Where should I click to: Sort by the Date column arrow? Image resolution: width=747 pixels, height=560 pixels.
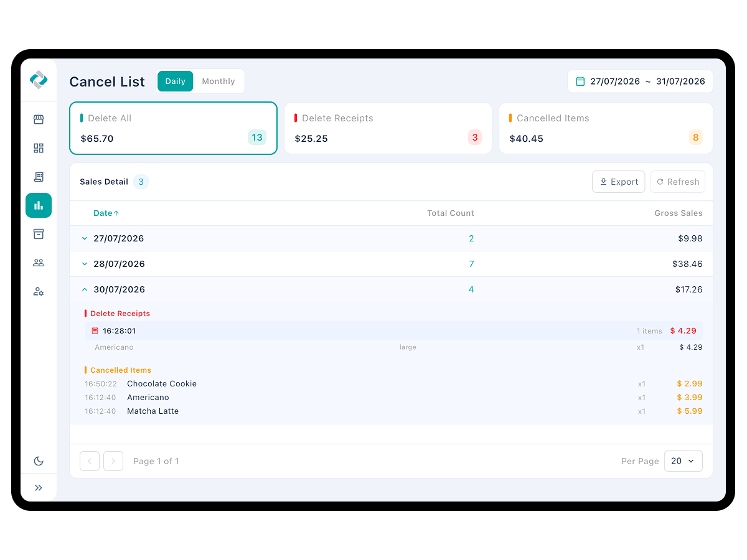click(x=116, y=213)
